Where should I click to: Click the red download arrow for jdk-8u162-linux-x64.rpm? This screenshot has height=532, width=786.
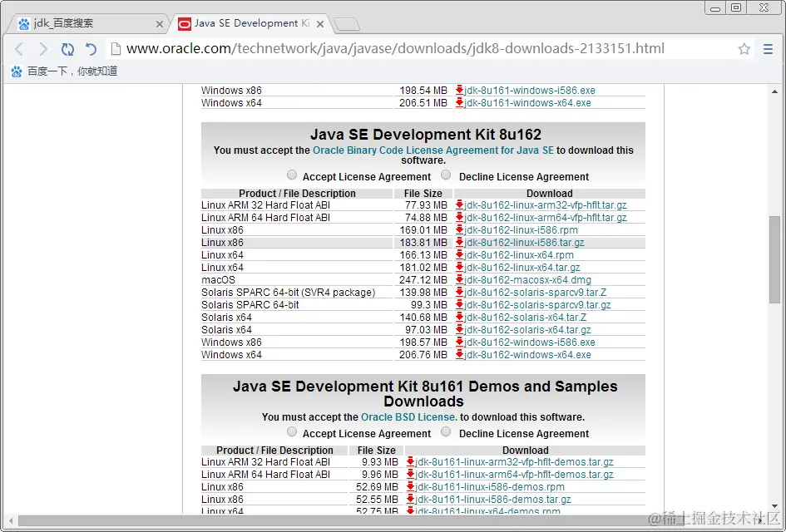coord(459,255)
